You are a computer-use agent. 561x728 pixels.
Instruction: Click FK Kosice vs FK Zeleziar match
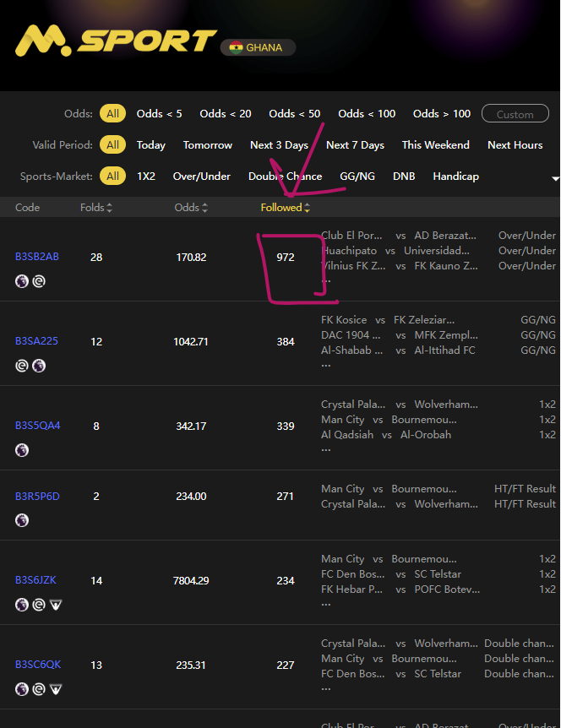click(x=388, y=320)
